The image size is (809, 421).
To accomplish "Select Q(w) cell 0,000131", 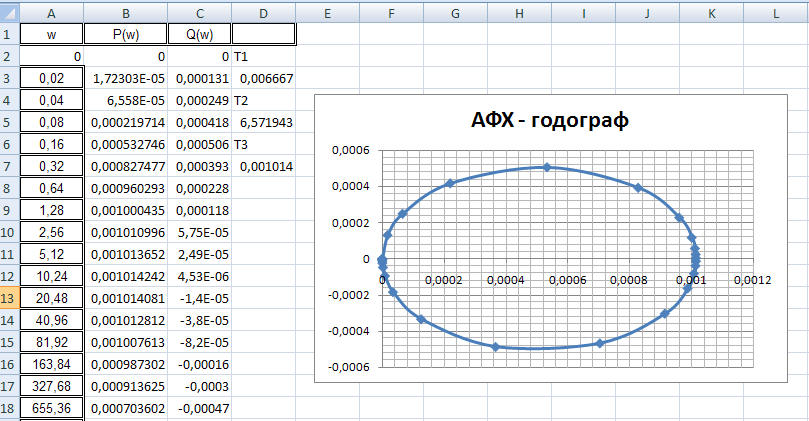I will [x=200, y=78].
